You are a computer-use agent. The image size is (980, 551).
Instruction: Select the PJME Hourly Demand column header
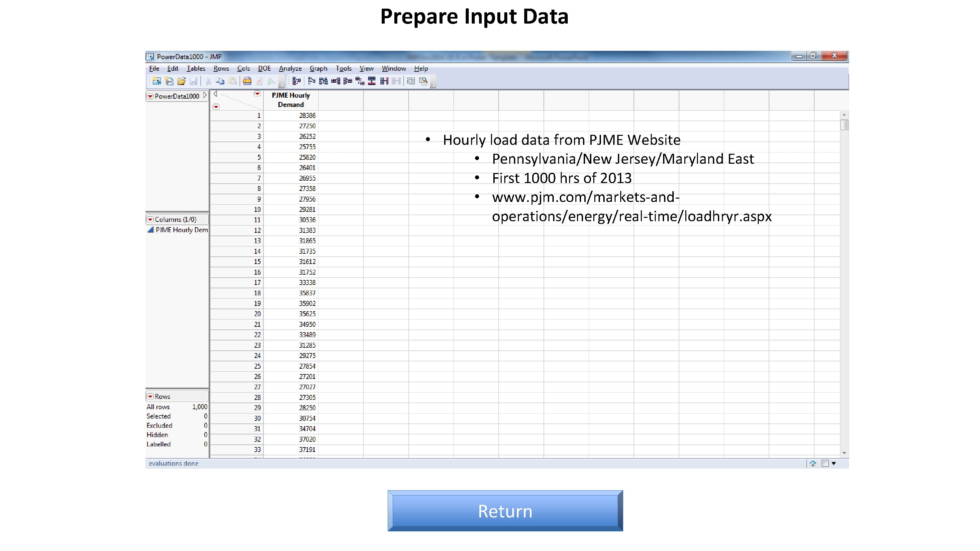(291, 100)
